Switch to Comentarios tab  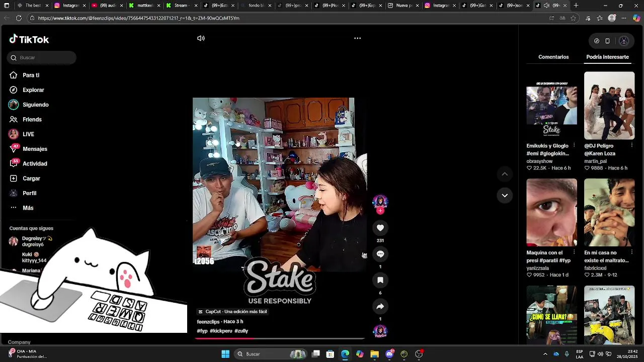[553, 57]
